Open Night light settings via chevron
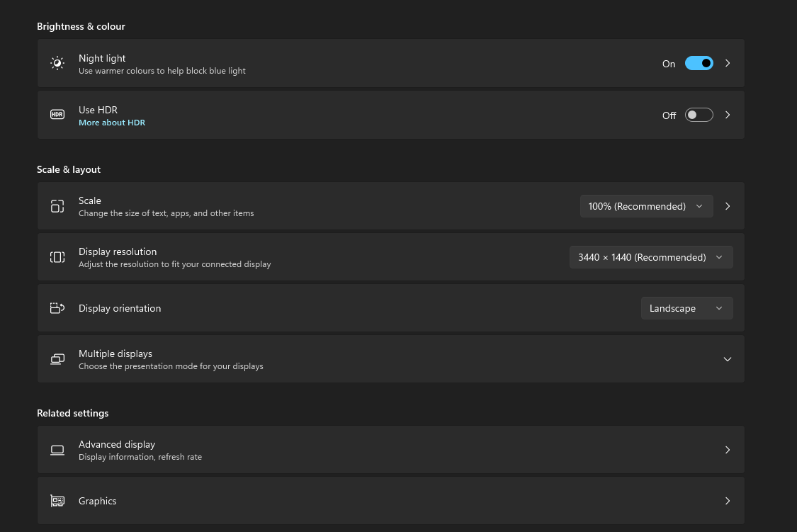Screen dimensions: 797x532 point(728,64)
